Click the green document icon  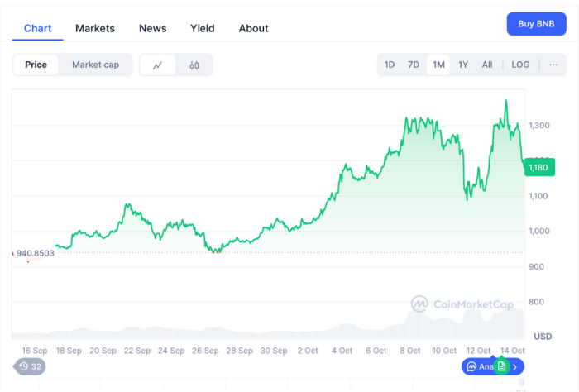501,366
